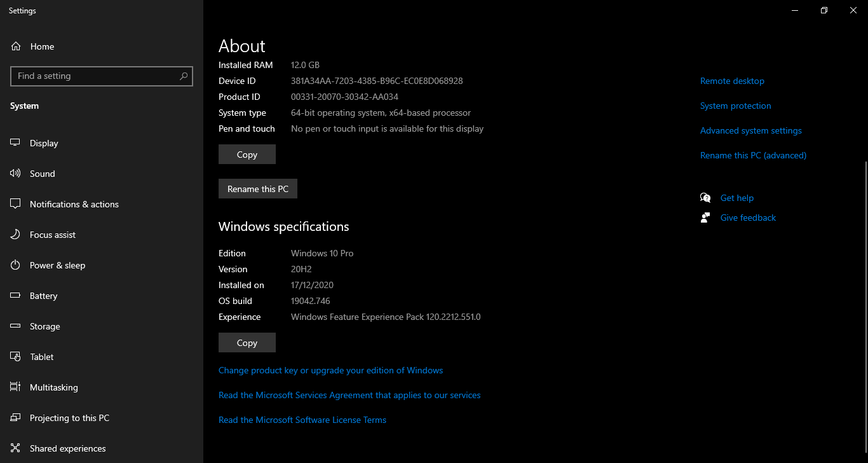868x463 pixels.
Task: Click the Give feedback person icon
Action: 705,218
